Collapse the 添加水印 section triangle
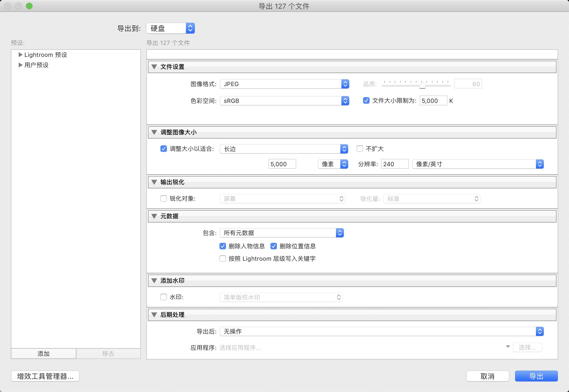 point(154,281)
